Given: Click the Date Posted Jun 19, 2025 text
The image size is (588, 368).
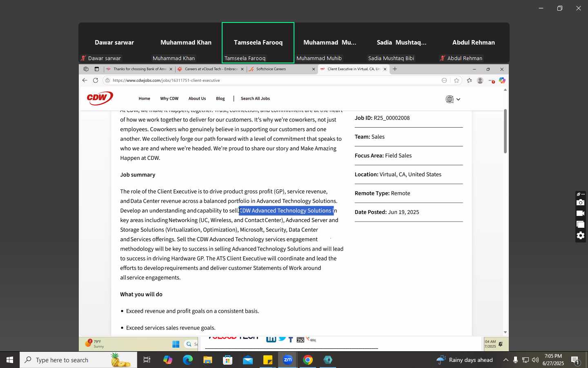Looking at the screenshot, I should point(387,212).
